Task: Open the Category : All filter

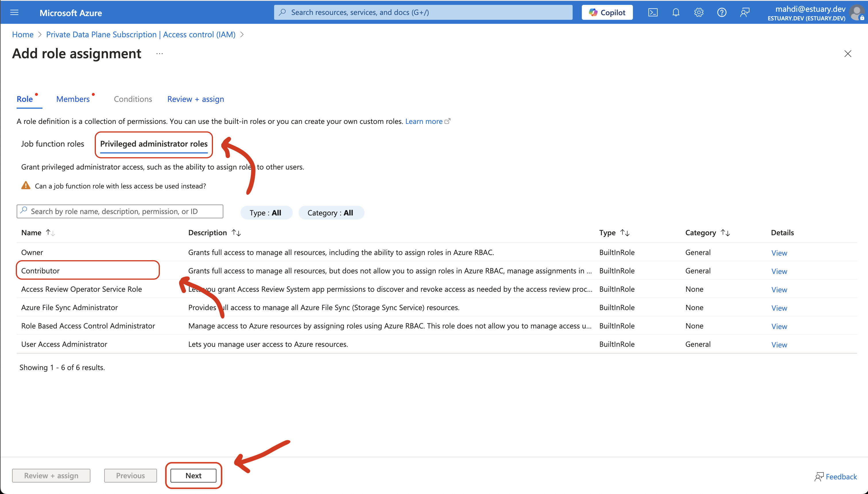Action: 331,213
